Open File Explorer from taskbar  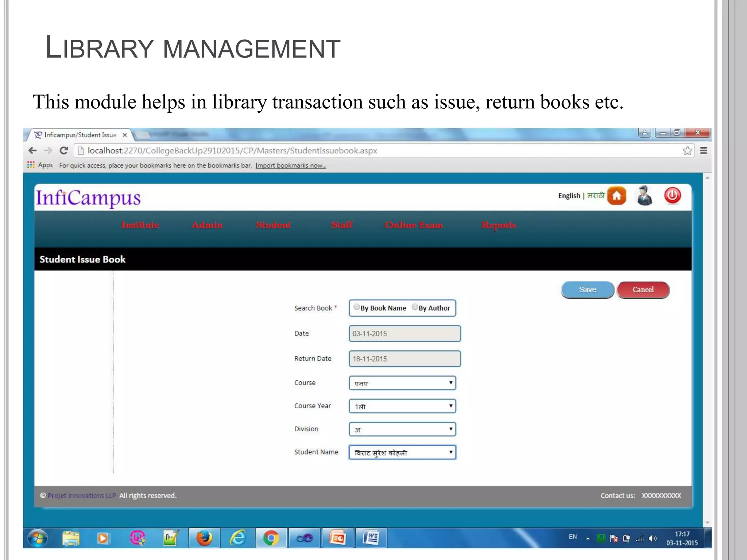[x=71, y=538]
